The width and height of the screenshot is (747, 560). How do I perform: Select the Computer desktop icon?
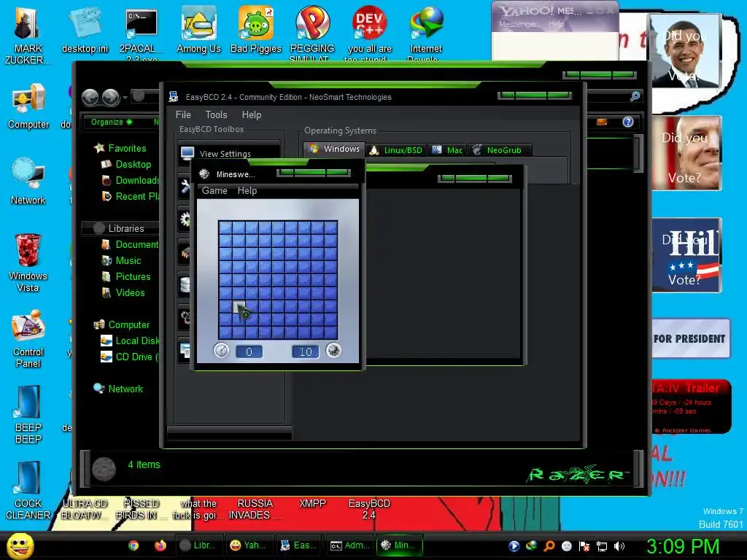28,107
